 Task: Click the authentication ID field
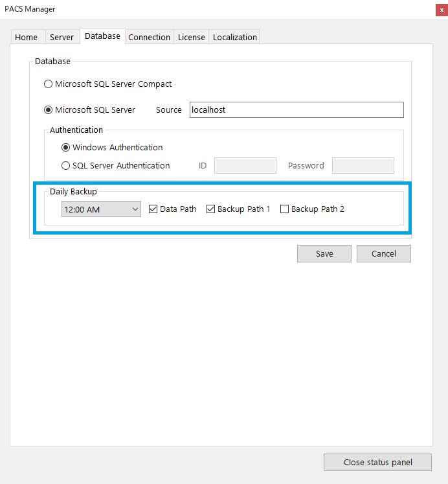(245, 165)
